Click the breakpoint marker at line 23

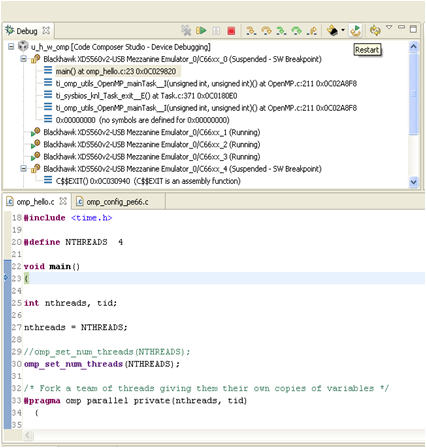point(6,277)
